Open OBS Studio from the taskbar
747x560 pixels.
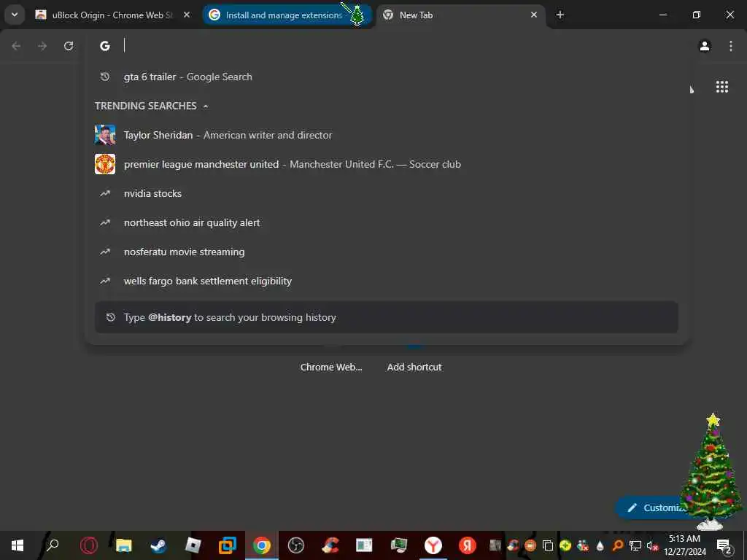[296, 545]
